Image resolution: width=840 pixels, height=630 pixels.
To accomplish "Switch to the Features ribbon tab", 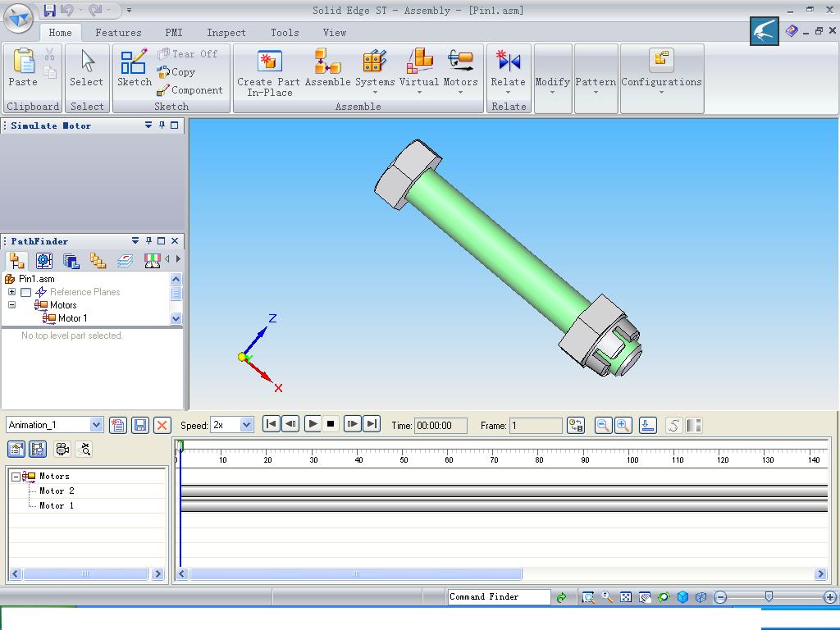I will (x=118, y=33).
